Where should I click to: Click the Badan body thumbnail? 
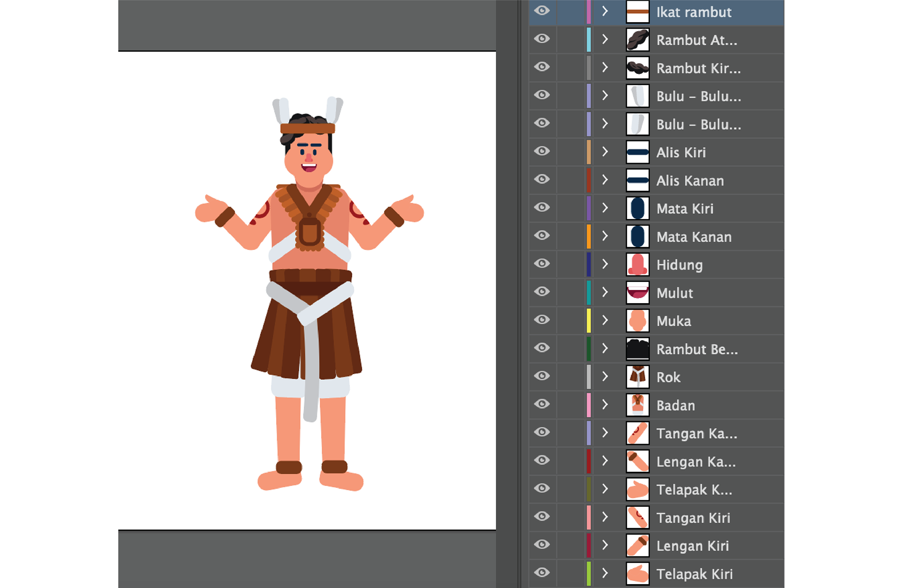[638, 405]
